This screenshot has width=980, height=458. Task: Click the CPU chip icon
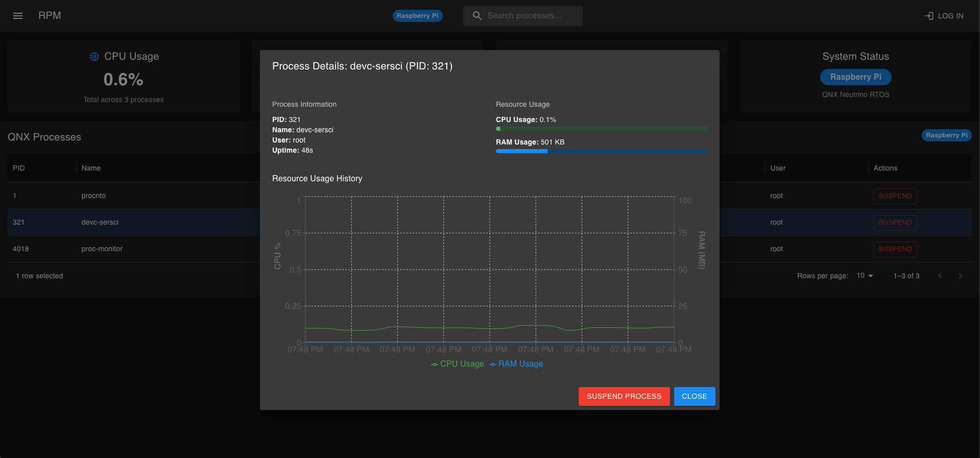pyautogui.click(x=94, y=57)
